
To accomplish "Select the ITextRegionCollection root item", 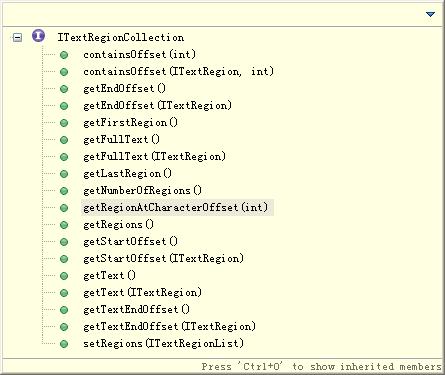I will point(121,37).
